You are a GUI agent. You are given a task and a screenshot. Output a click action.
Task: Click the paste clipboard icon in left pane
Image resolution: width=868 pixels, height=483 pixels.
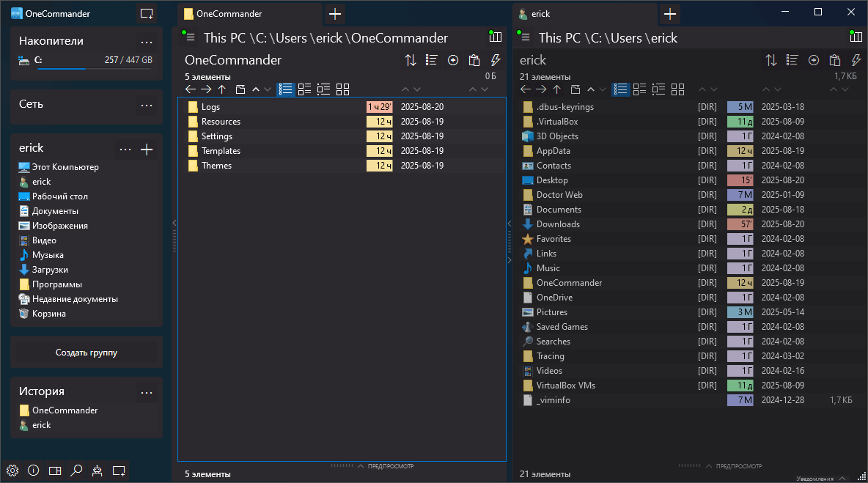474,60
